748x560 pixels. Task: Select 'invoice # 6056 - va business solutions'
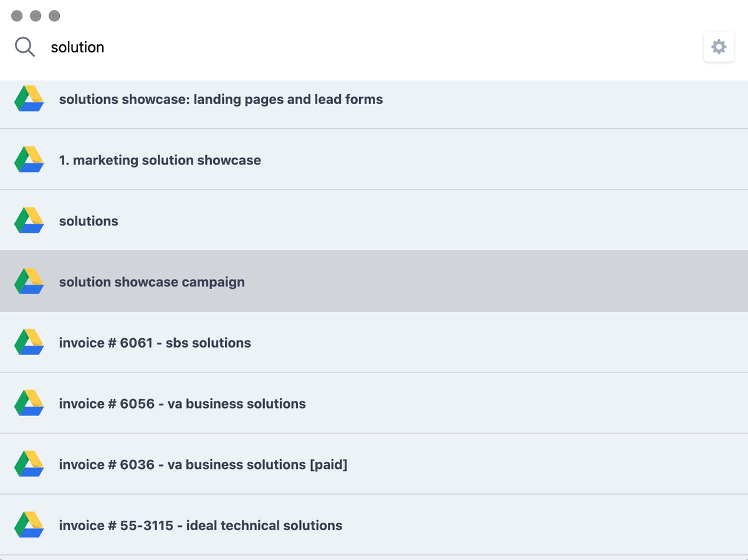374,404
